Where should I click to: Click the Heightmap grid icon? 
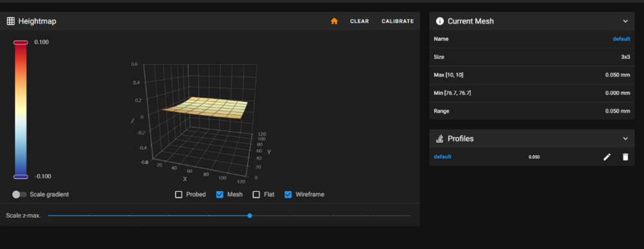coord(11,21)
